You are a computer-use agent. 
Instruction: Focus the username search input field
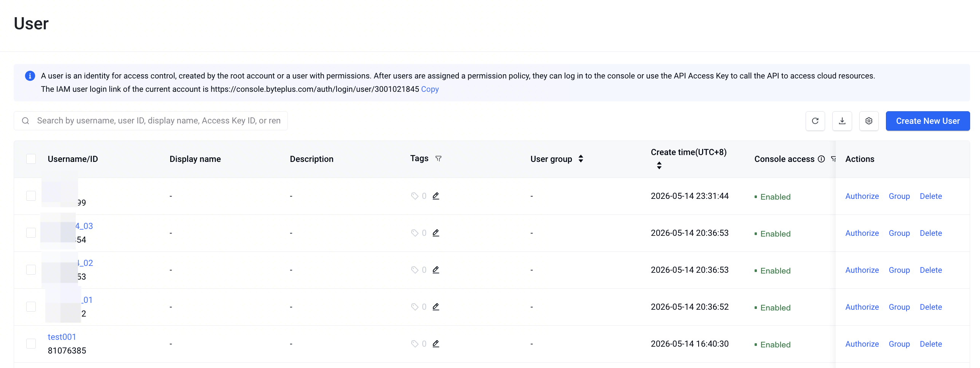coord(151,121)
